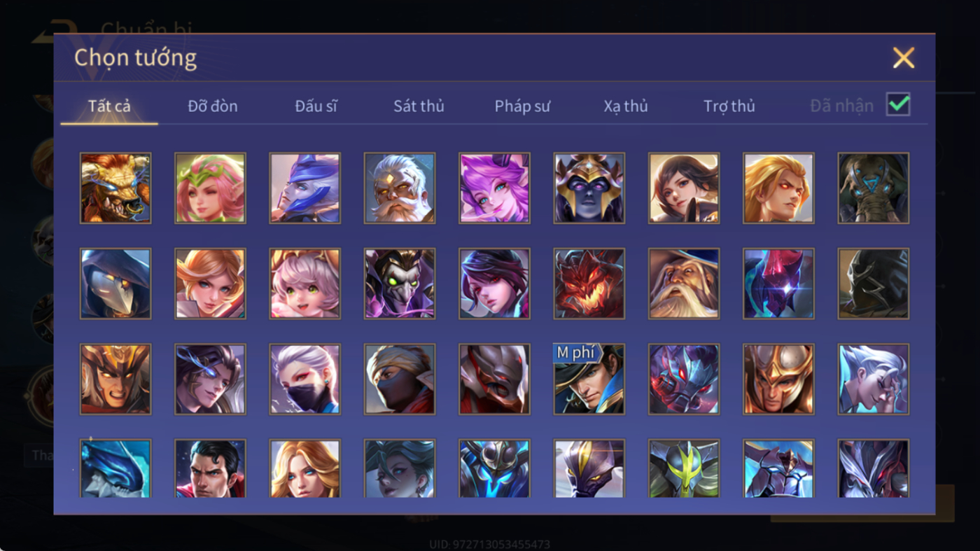Select the 'Đấu sĩ' tab
The image size is (980, 551).
point(316,106)
